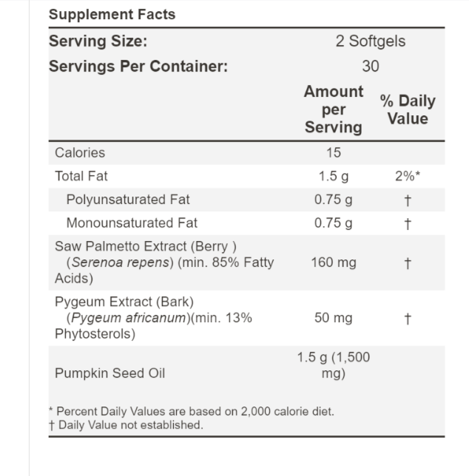469x476 pixels.
Task: Click the 2%* daily value for Total Fat
Action: (x=408, y=177)
